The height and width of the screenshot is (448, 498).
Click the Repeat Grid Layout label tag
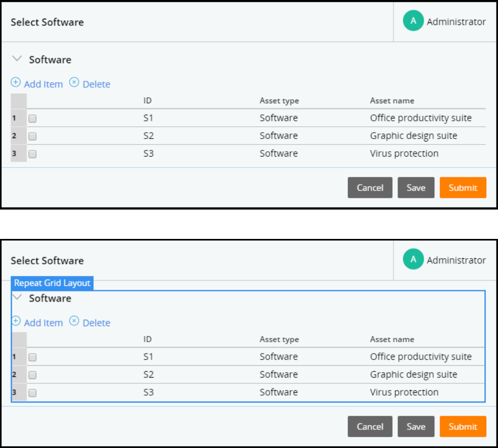(52, 283)
